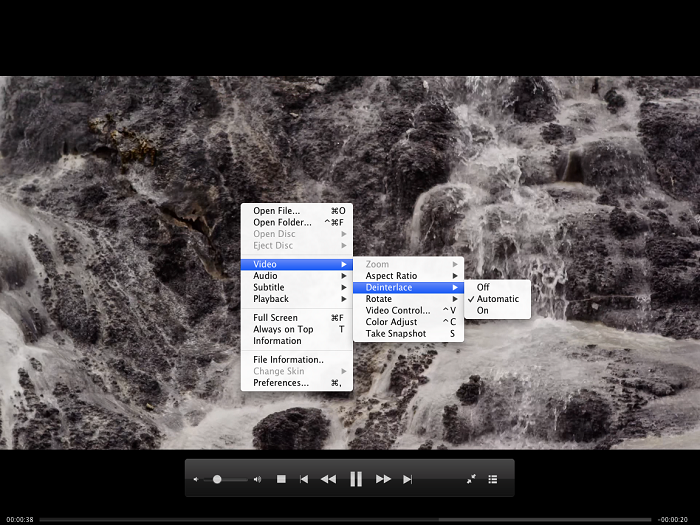Click the fast forward button
Screen dimensions: 700x525
coord(383,479)
